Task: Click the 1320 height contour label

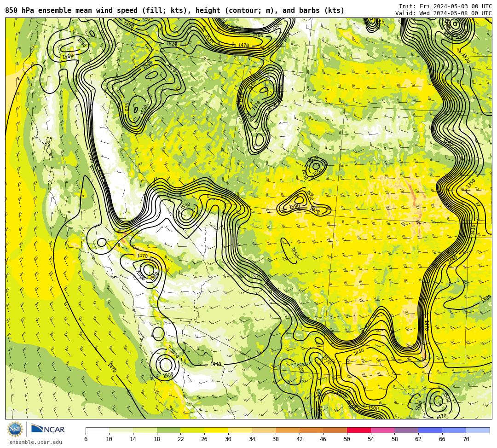Action: (466, 58)
